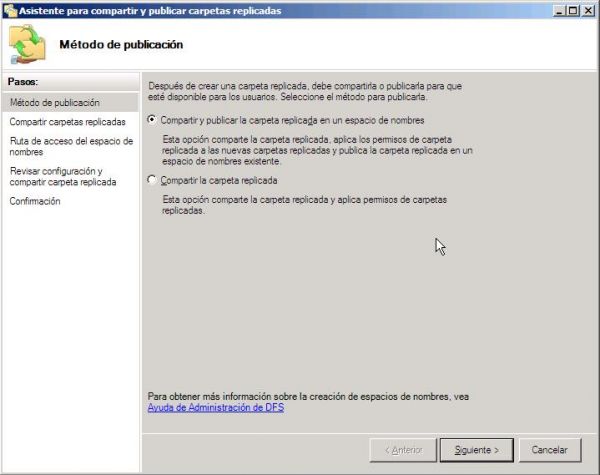Click the 'Pasos:' label
Viewport: 600px width, 475px height.
pos(23,82)
